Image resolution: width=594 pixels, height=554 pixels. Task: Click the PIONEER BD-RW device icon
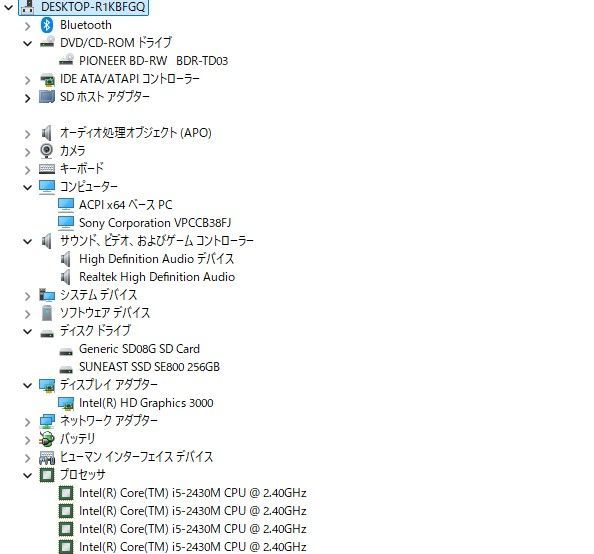pyautogui.click(x=66, y=60)
